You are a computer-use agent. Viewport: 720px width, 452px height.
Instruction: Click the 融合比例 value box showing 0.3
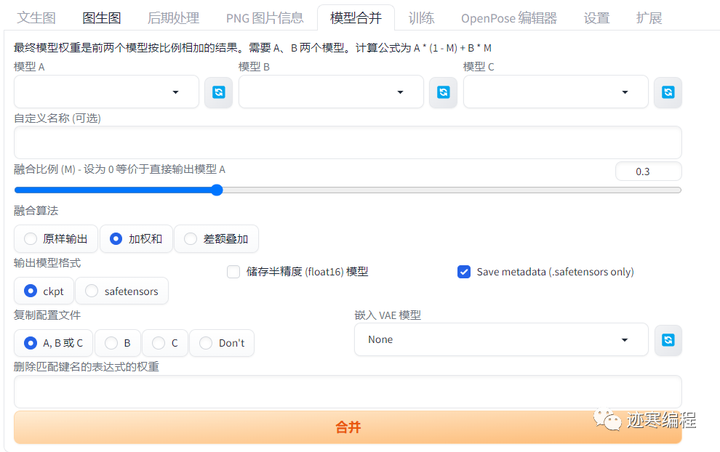[x=648, y=171]
